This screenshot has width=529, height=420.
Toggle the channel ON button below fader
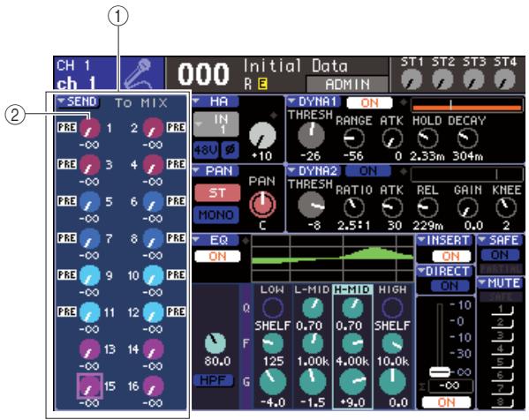pyautogui.click(x=446, y=402)
